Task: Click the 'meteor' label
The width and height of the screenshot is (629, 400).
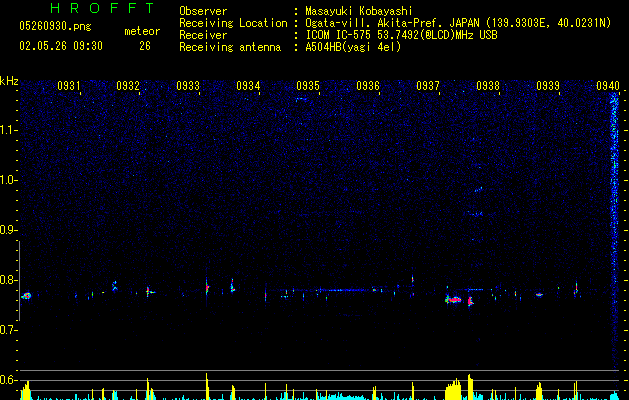Action: click(142, 31)
